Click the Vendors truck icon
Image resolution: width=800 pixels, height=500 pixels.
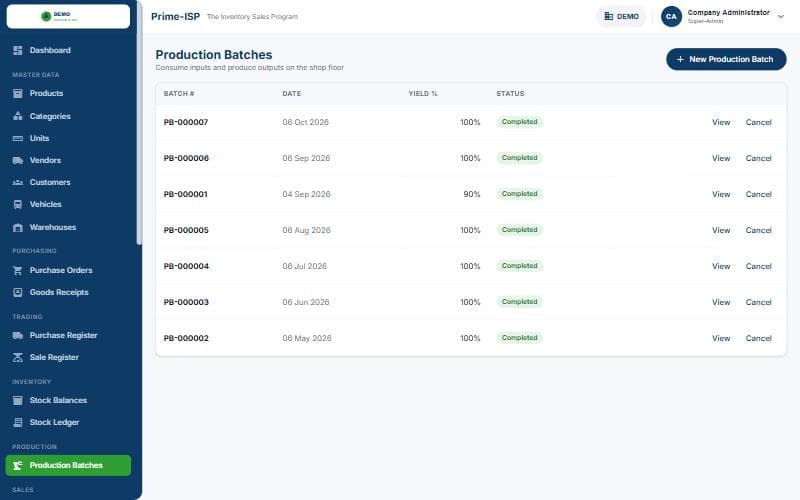18,160
